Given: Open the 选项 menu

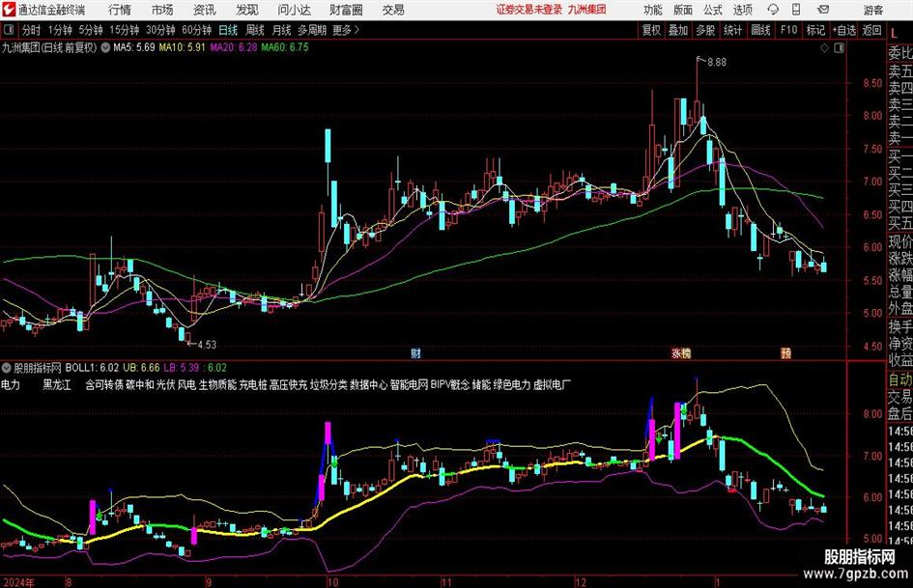Looking at the screenshot, I should coord(742,10).
